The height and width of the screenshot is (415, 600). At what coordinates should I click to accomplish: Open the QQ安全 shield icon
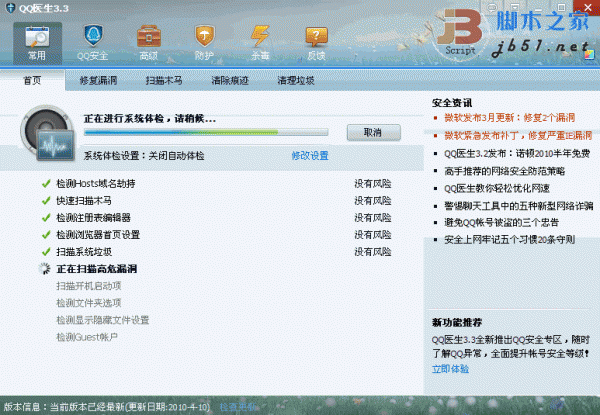point(94,42)
